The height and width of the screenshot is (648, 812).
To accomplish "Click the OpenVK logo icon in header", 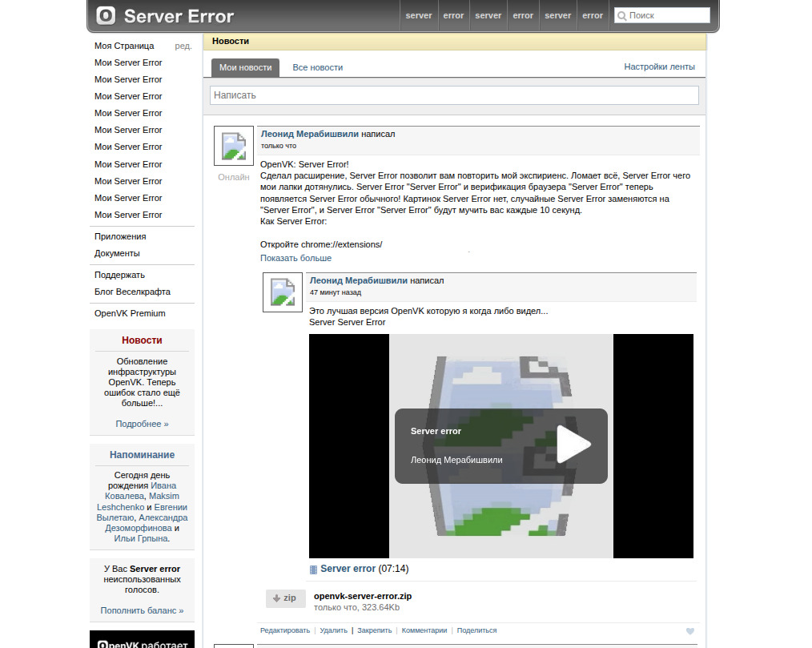I will (x=107, y=15).
